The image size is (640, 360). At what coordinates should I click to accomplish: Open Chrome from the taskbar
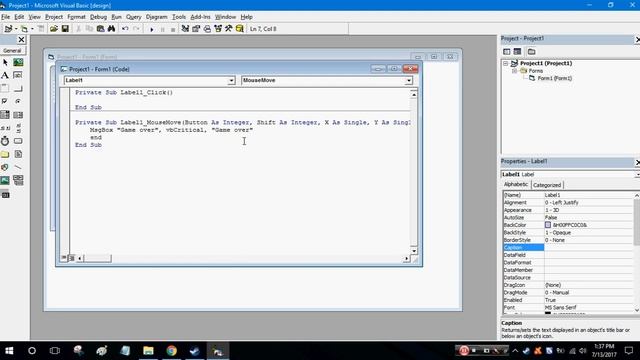point(171,351)
